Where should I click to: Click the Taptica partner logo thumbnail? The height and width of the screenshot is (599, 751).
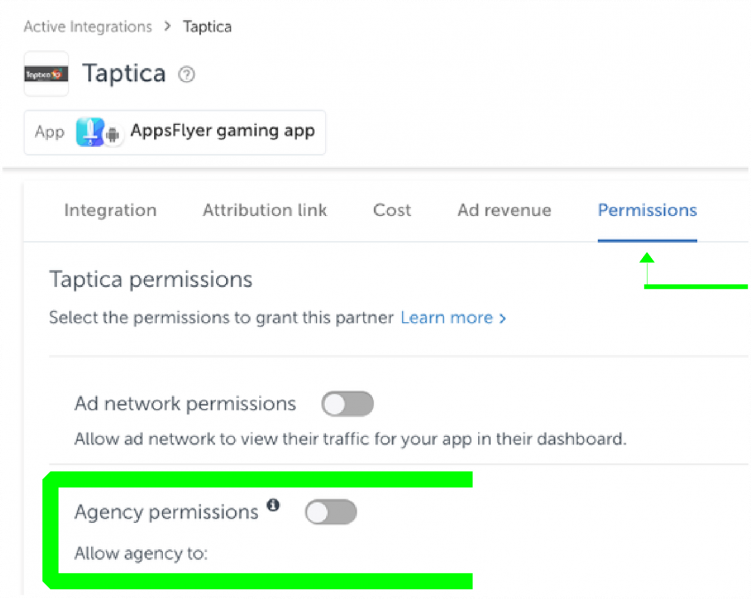pyautogui.click(x=46, y=74)
